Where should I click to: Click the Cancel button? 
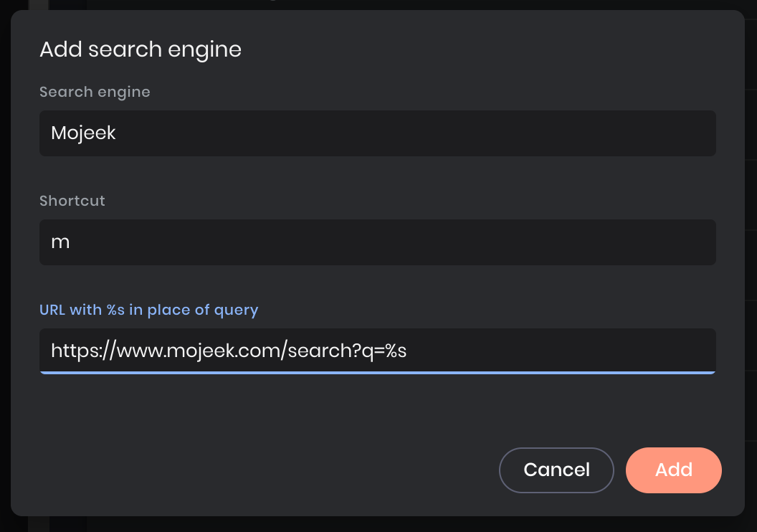[556, 470]
